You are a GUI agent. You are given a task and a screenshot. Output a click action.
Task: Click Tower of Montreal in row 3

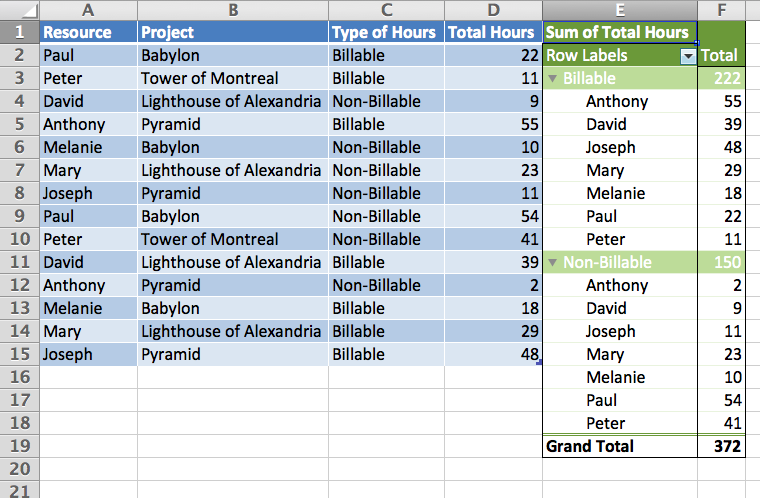tap(233, 78)
